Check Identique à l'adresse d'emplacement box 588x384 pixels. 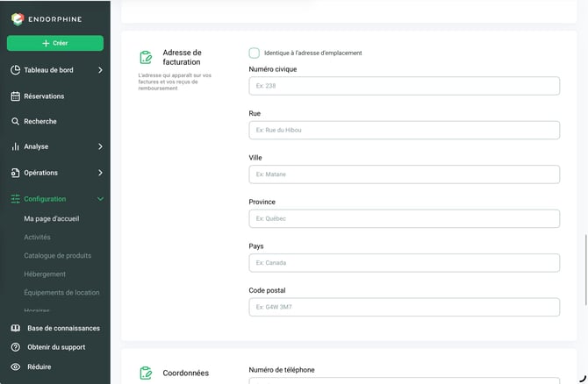click(255, 53)
